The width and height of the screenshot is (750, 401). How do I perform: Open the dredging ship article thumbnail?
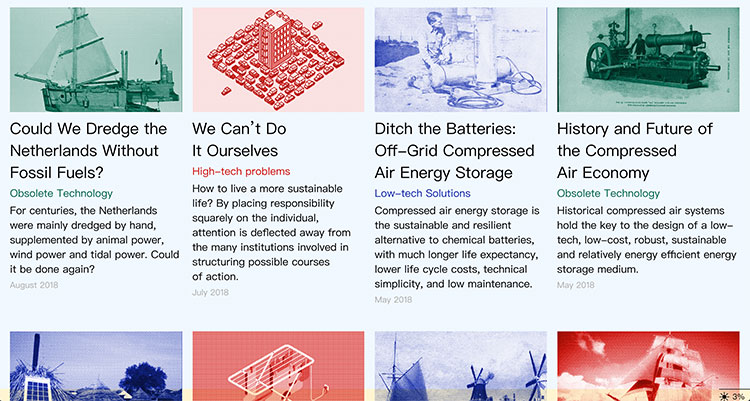click(x=96, y=60)
